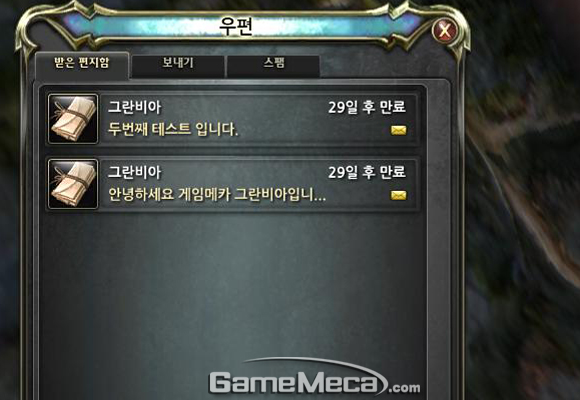Select sender name 그란비아 on first mail
Screen dimensions: 580x400
[x=134, y=108]
